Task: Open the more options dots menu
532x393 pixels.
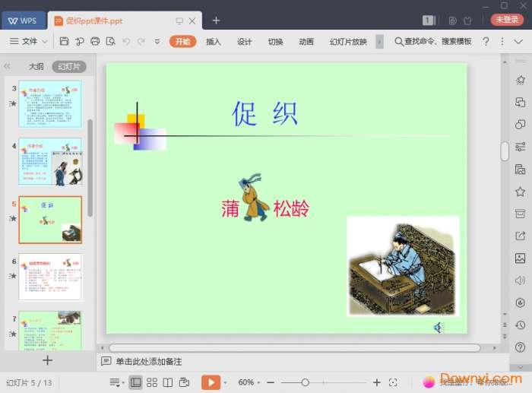Action: (x=502, y=41)
